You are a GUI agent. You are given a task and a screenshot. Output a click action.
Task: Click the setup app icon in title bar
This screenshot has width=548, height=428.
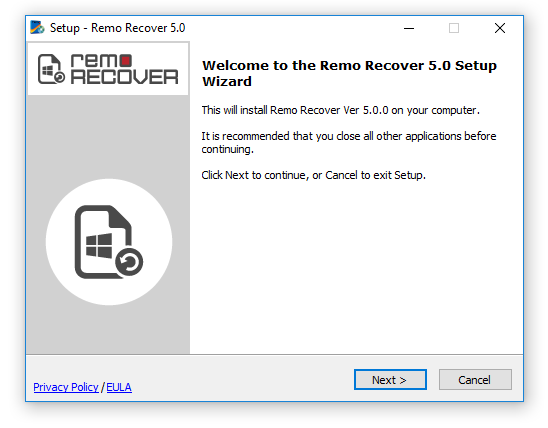tap(37, 28)
